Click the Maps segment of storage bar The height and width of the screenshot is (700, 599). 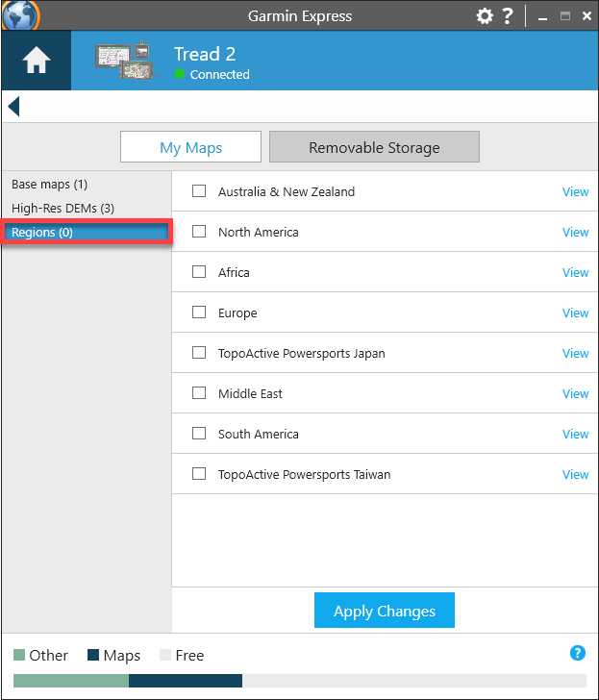coord(186,681)
